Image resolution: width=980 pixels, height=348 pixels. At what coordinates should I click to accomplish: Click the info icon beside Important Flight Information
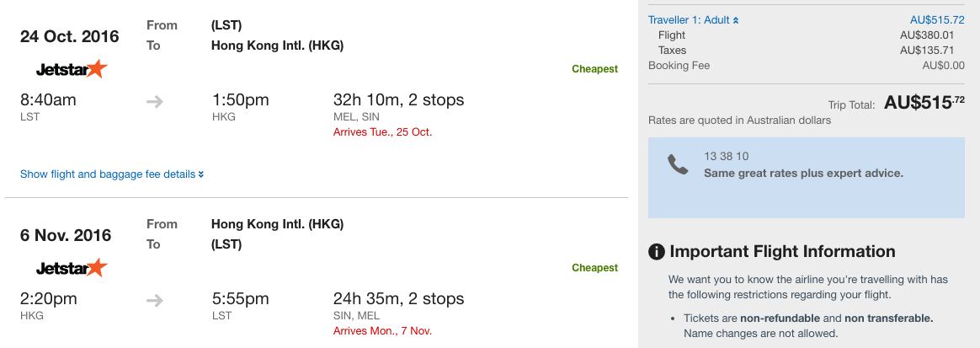coord(656,252)
